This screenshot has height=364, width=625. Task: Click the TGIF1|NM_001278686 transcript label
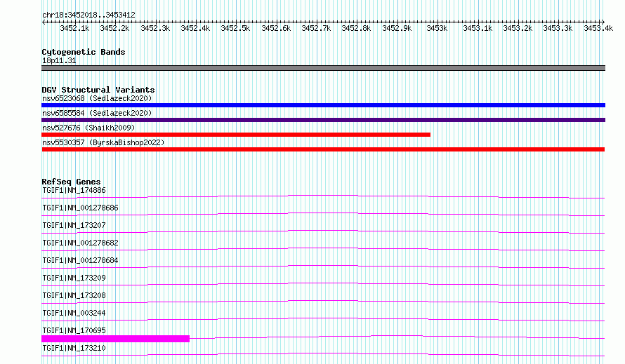pyautogui.click(x=80, y=208)
